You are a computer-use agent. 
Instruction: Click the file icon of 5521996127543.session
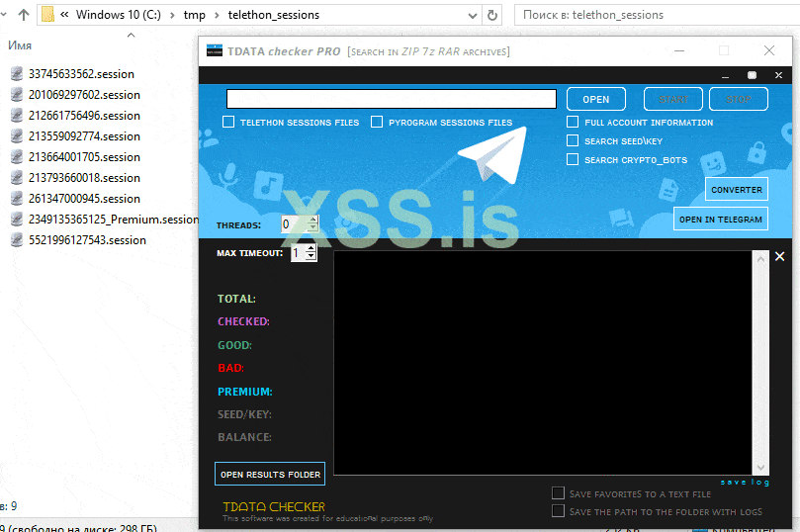17,239
